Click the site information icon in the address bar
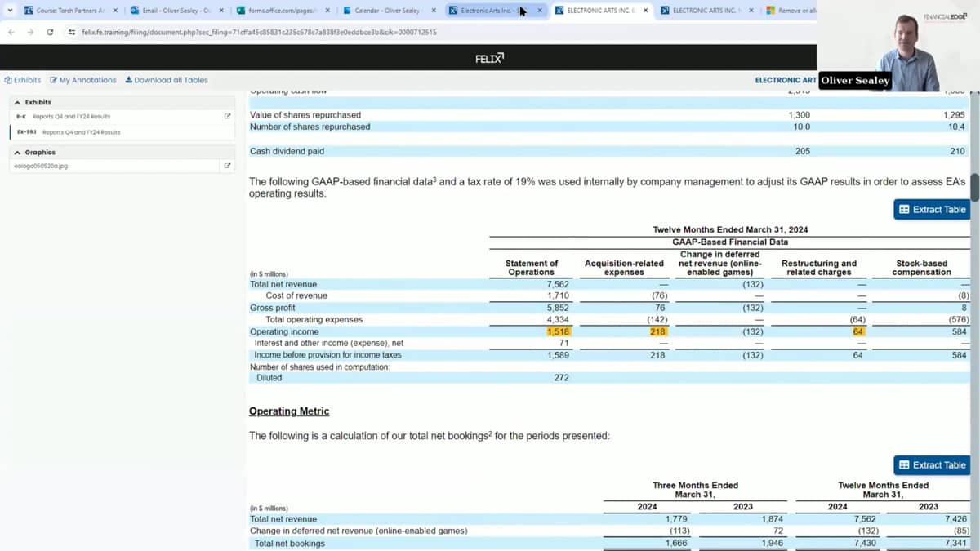The height and width of the screenshot is (551, 980). tap(73, 32)
